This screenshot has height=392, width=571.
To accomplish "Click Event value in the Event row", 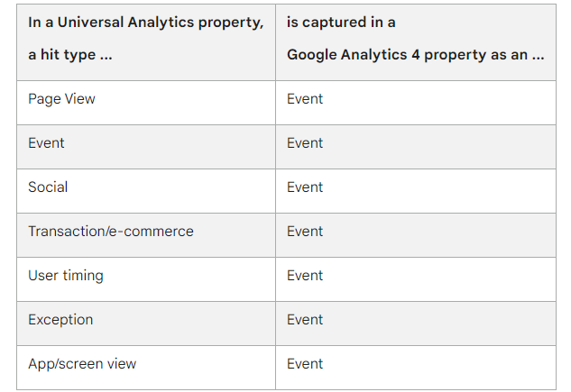I will tap(305, 143).
